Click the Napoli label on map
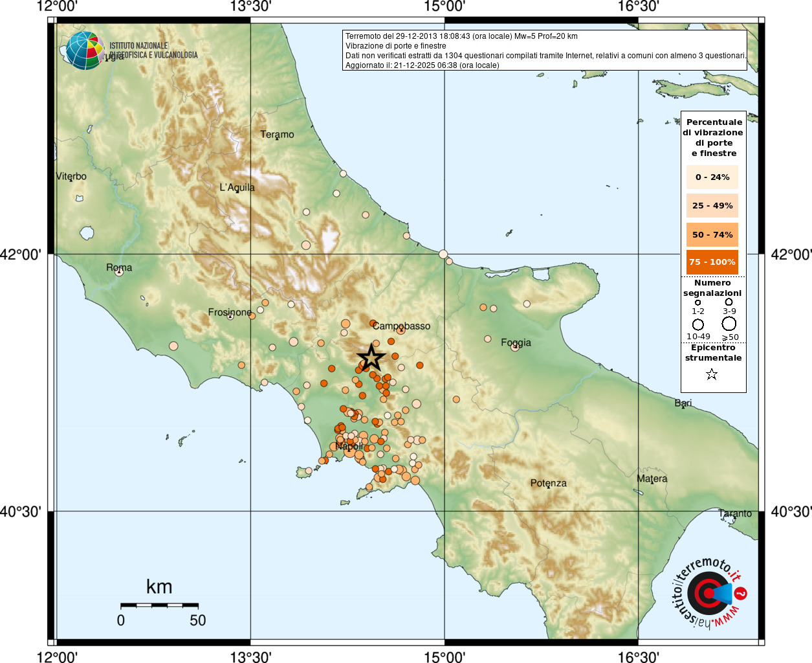 click(x=349, y=446)
